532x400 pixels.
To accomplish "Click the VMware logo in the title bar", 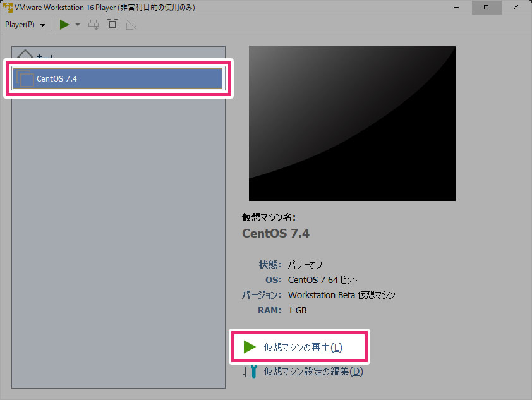I will pyautogui.click(x=8, y=7).
